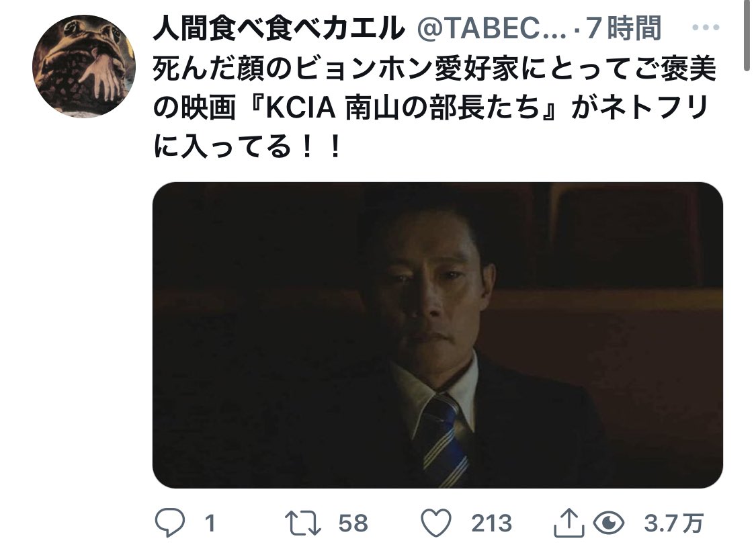
Task: Click the gray scrollbar at right edge
Action: (x=747, y=36)
